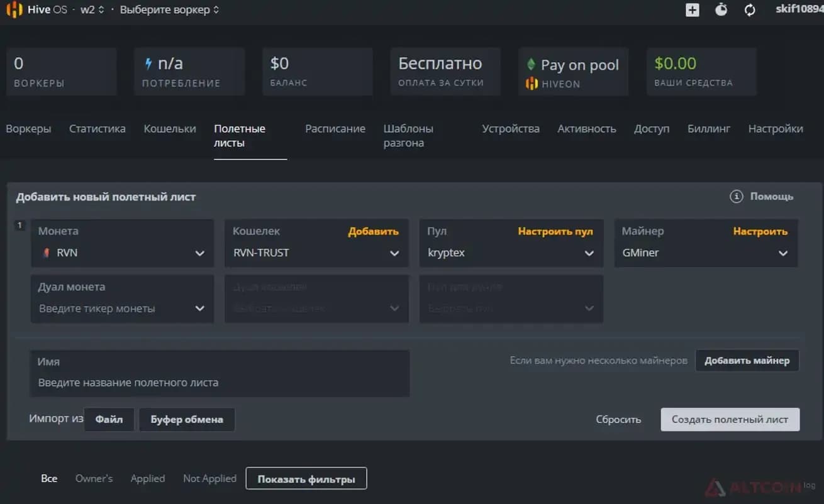Screen dimensions: 824x504
Task: Open the Настройки tab
Action: coord(776,129)
